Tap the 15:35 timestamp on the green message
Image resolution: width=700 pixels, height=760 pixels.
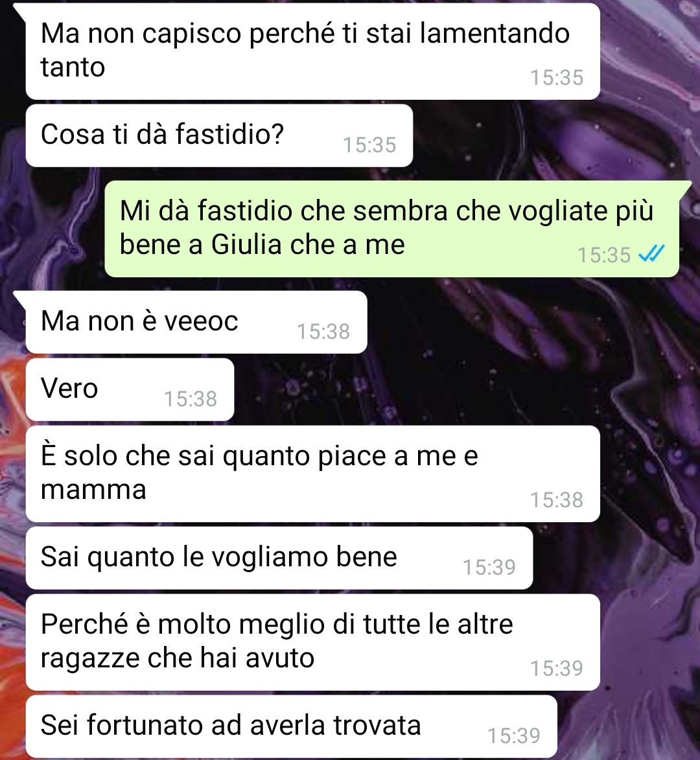604,255
